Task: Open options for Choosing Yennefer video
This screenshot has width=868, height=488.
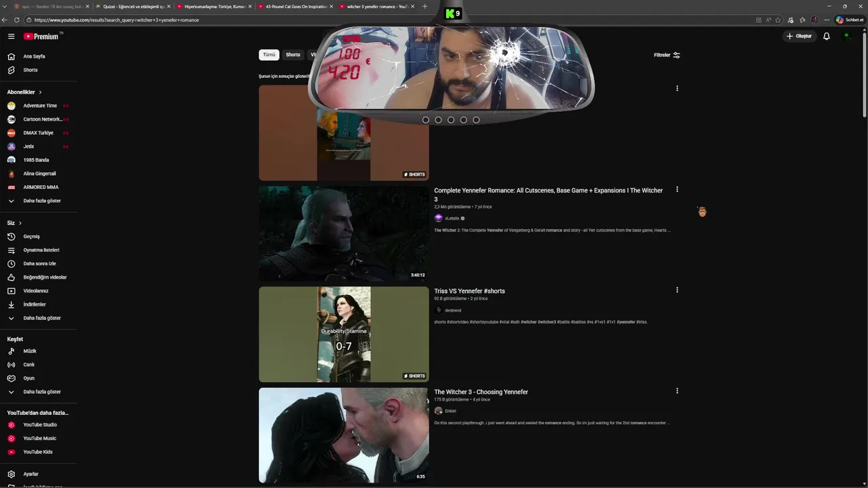Action: (677, 391)
